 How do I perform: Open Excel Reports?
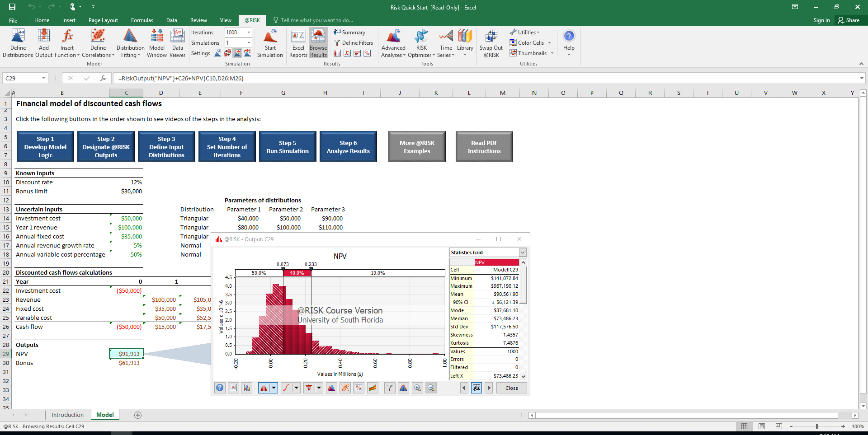point(298,43)
